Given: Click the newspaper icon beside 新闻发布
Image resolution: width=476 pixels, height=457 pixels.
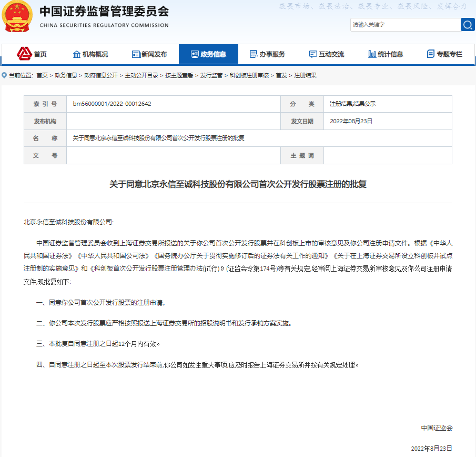Looking at the screenshot, I should (x=136, y=54).
